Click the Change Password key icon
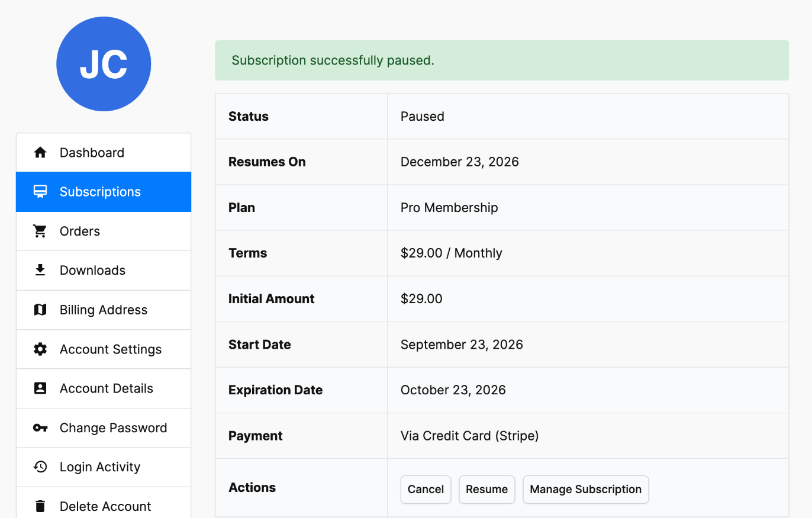 40,428
